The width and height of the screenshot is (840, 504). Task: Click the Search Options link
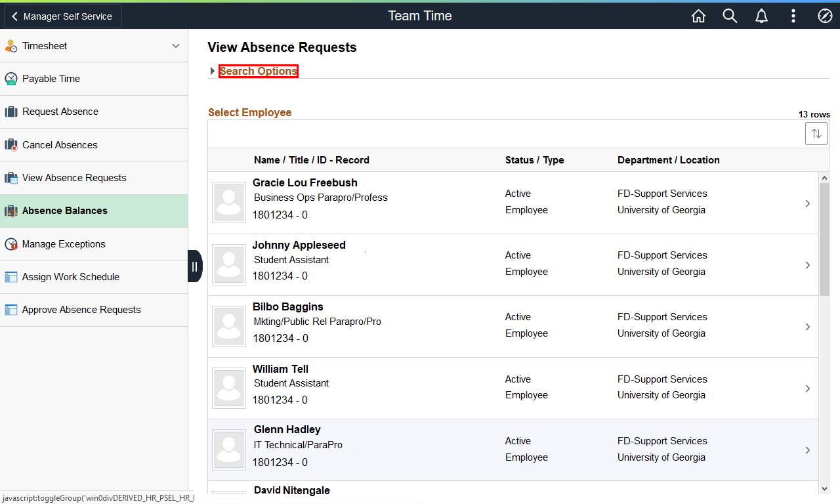[x=259, y=71]
